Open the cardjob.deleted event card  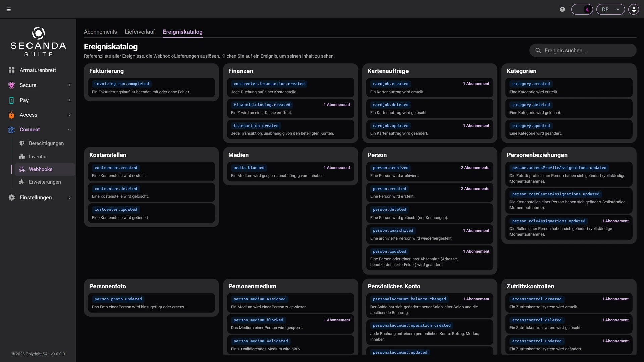point(430,108)
